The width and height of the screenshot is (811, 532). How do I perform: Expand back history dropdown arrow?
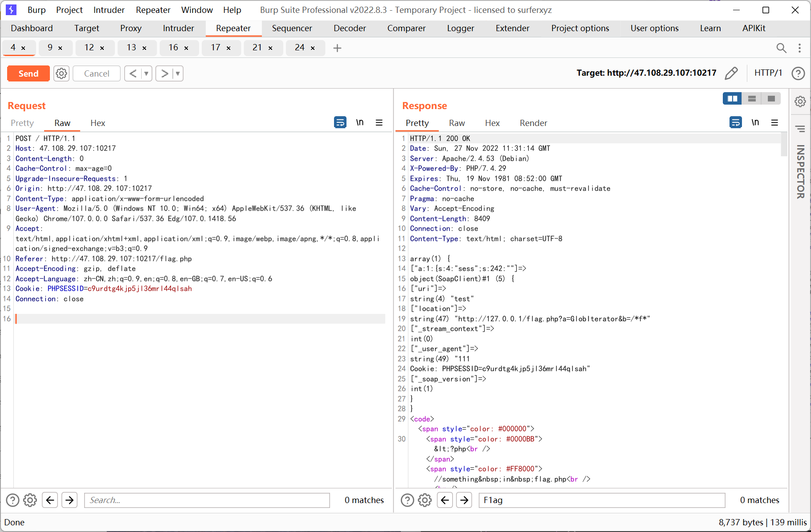[x=147, y=73]
